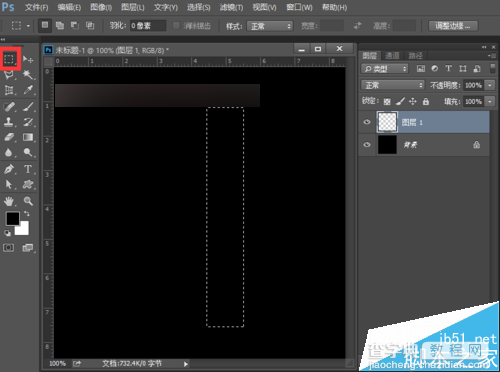Click the background color swatch
500x372 pixels.
pos(23,229)
